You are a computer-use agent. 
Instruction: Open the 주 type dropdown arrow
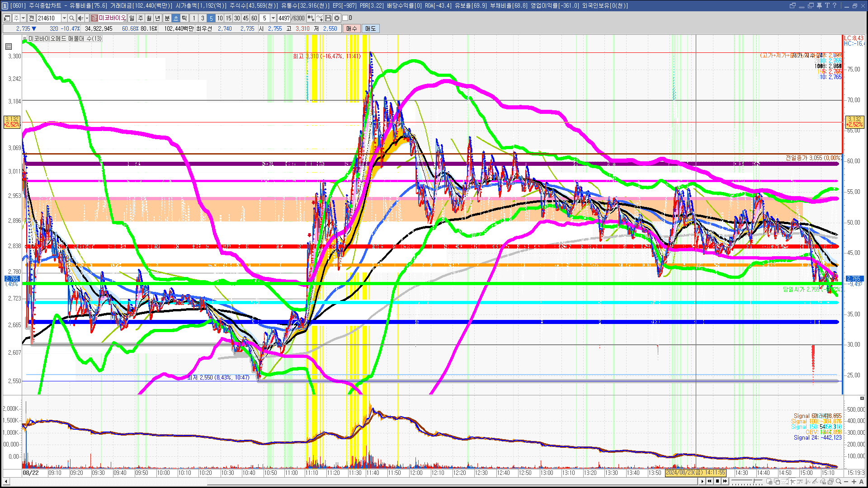coord(23,18)
